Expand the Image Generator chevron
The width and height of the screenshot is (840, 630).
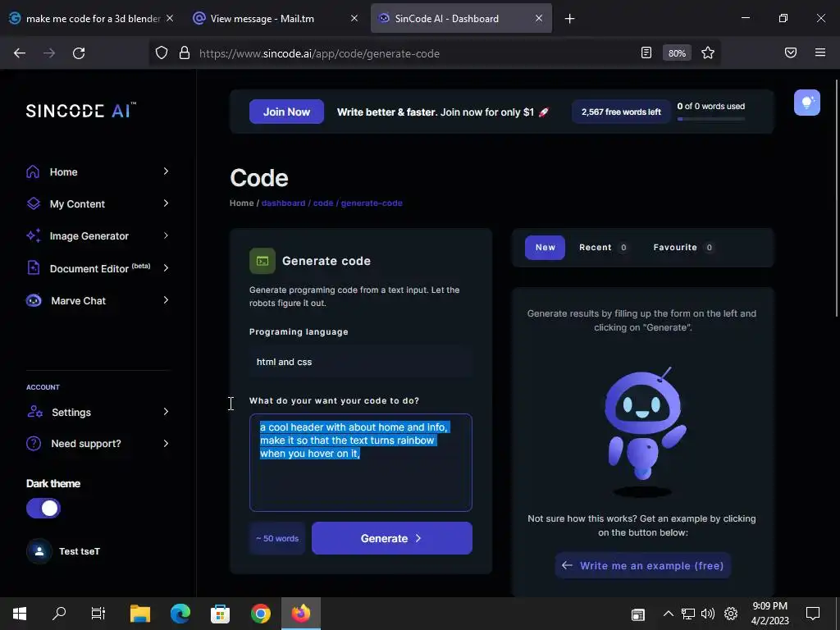pyautogui.click(x=166, y=235)
